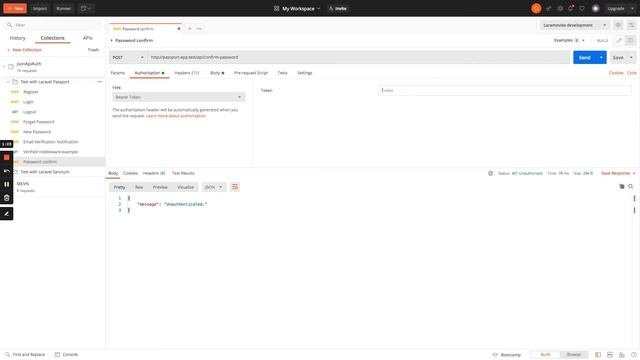Click the pencil edit icon beside BUILD
This screenshot has width=640, height=360.
(x=619, y=40)
